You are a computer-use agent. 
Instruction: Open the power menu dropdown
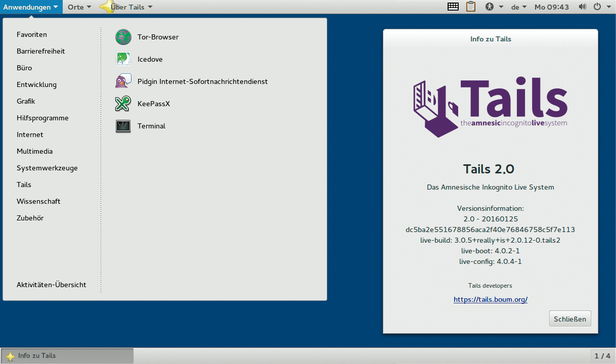(x=600, y=7)
